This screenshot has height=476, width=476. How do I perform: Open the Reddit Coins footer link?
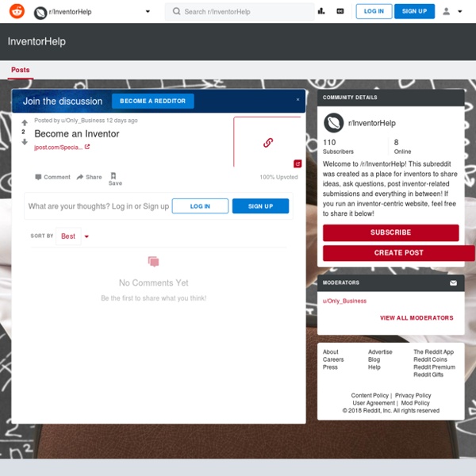pyautogui.click(x=430, y=359)
